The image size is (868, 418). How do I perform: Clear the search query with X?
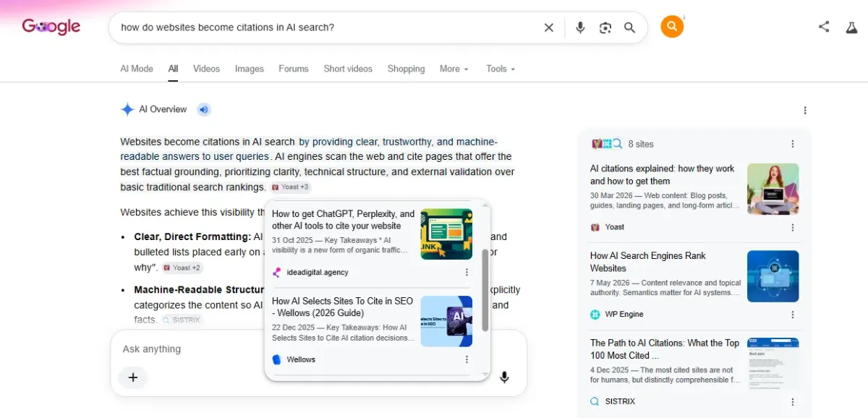[549, 27]
